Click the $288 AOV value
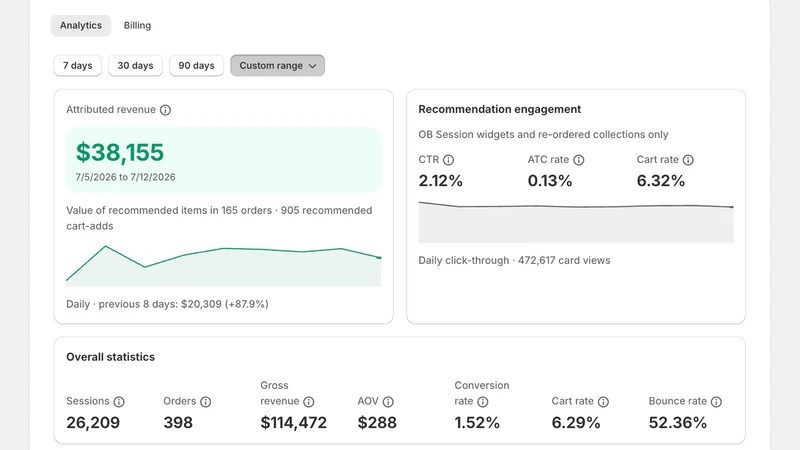 377,422
